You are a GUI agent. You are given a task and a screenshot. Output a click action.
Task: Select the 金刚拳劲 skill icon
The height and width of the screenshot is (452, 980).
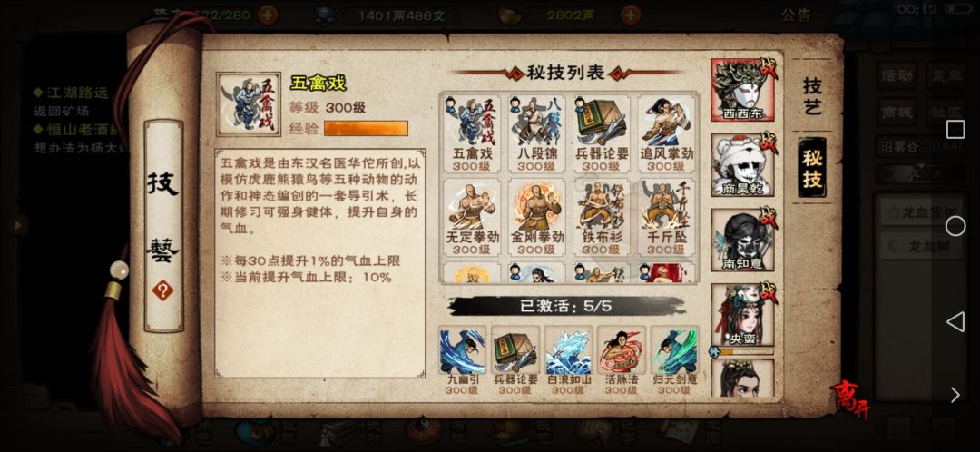(x=536, y=218)
